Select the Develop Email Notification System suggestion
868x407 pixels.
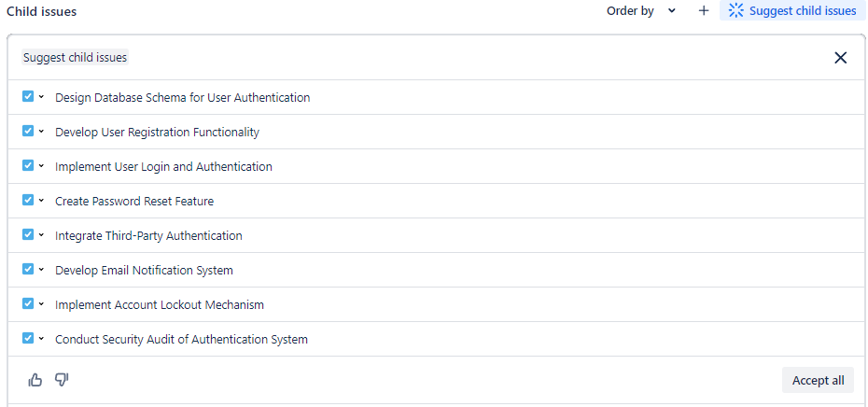(144, 271)
